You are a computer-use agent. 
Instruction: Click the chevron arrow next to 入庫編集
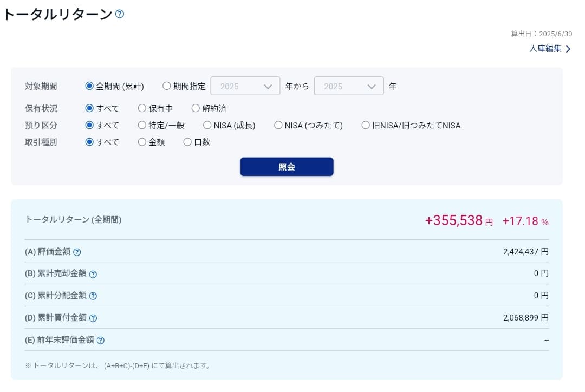(x=568, y=49)
